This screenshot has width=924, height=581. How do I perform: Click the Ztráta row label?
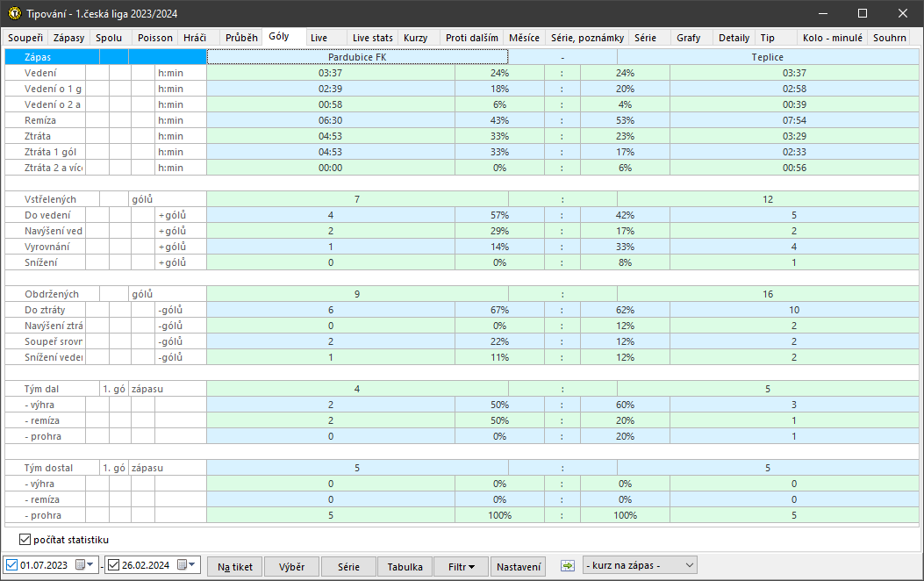point(38,136)
